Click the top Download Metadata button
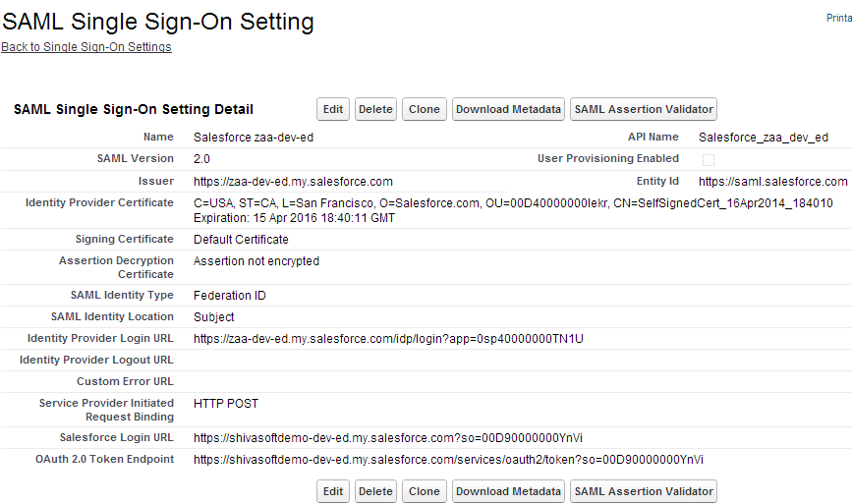 point(509,109)
